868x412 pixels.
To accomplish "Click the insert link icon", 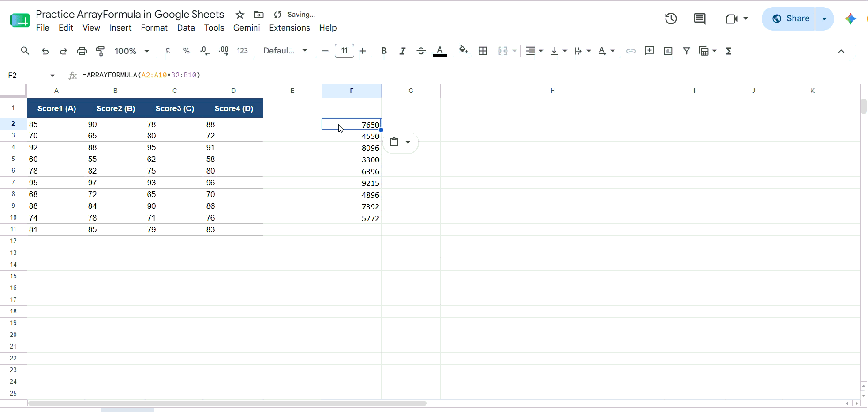I will tap(631, 51).
